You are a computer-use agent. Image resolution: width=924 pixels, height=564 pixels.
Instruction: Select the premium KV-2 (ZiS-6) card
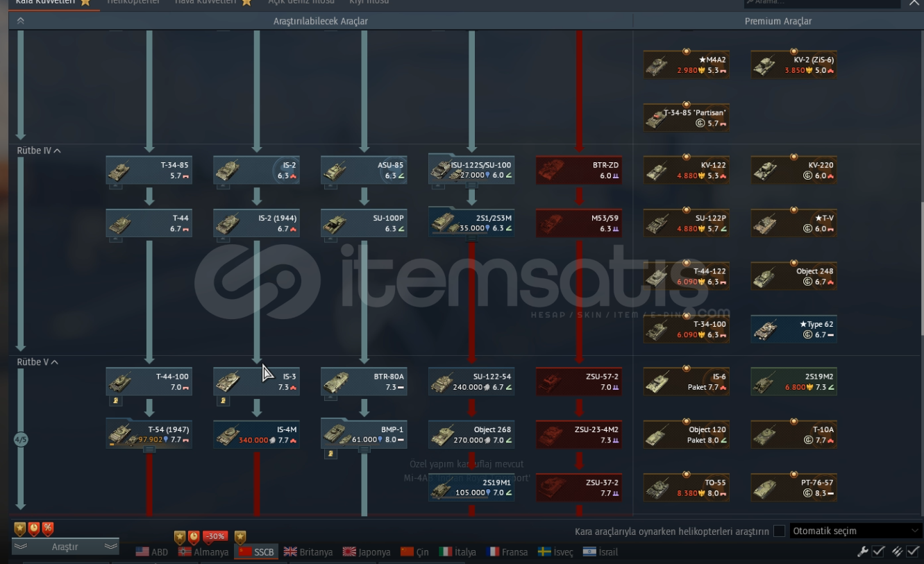click(x=794, y=65)
